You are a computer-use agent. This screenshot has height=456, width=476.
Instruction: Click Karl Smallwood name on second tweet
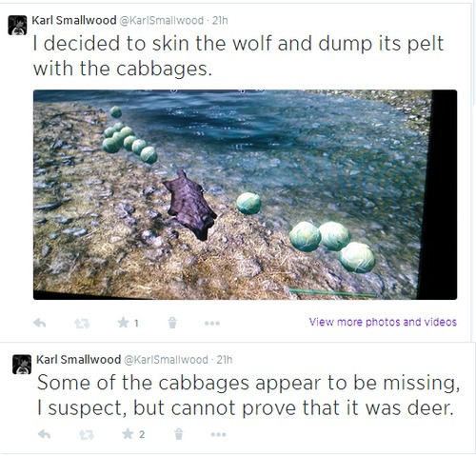pos(78,360)
